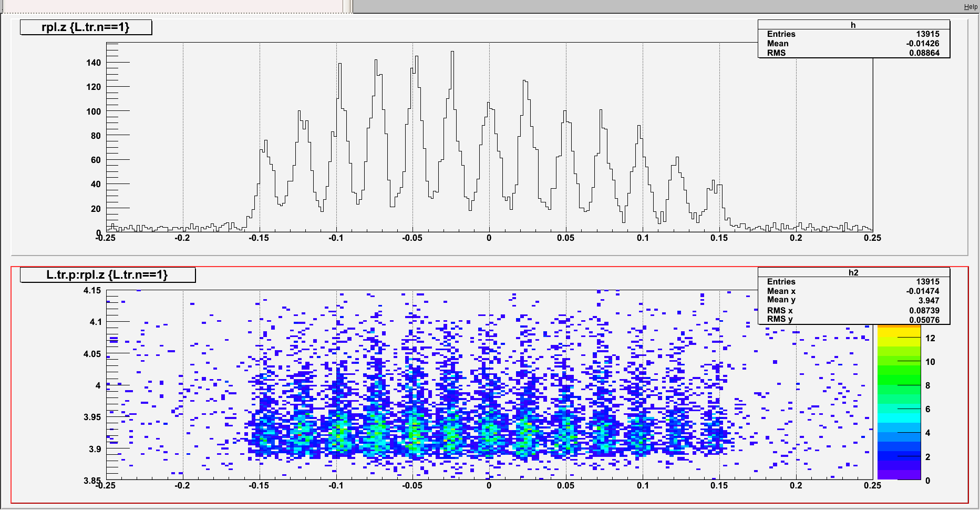Click the purple band at palette value 0
This screenshot has width=980, height=510.
[899, 475]
